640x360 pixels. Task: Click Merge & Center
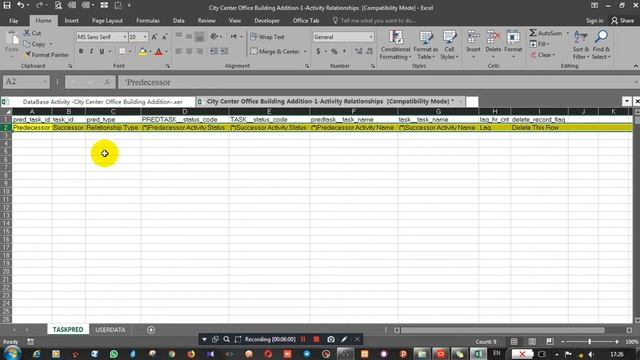coord(275,51)
